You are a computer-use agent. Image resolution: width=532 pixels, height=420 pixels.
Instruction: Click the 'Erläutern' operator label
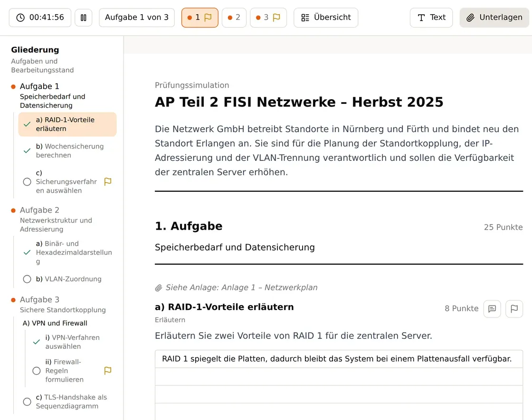pyautogui.click(x=170, y=320)
